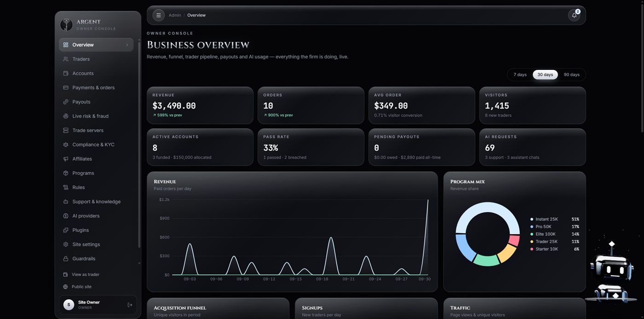
Task: Click the Pass Rate 33% card
Action: [x=311, y=147]
